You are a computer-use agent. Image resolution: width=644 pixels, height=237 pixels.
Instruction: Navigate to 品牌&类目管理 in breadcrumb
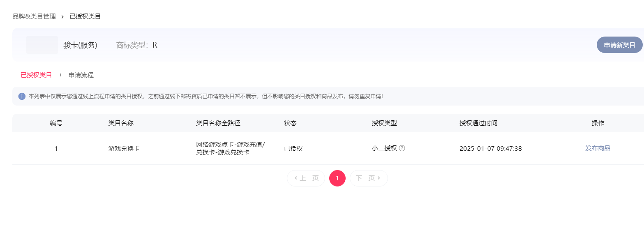(34, 16)
